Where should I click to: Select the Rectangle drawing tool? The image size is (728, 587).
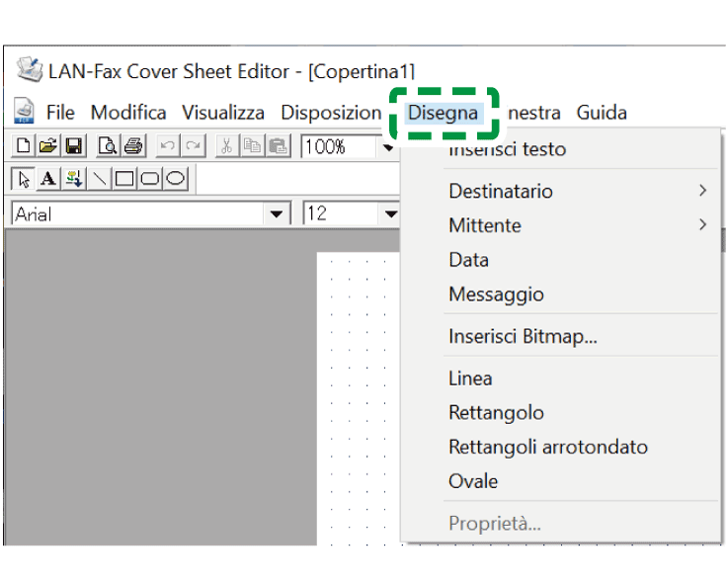point(124,178)
